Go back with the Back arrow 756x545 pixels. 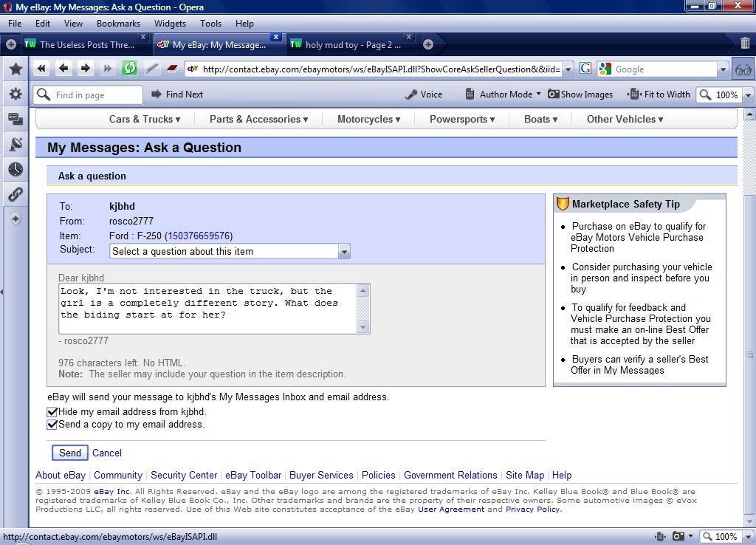pyautogui.click(x=63, y=69)
